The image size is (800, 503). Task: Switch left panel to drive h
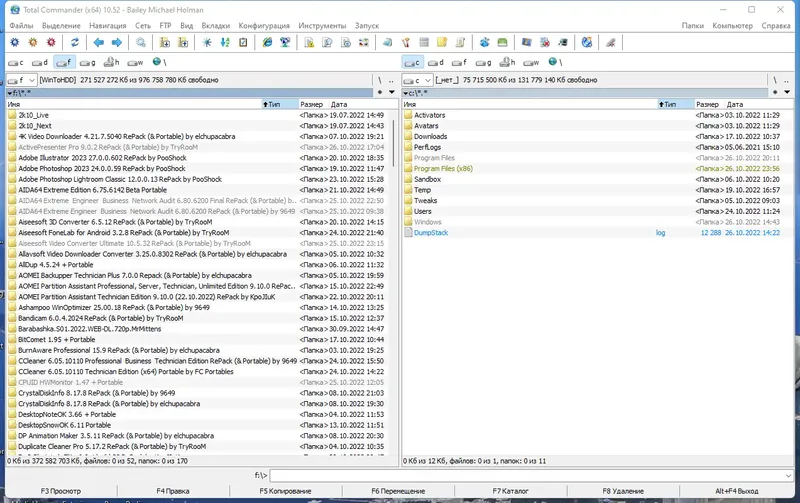(111, 62)
